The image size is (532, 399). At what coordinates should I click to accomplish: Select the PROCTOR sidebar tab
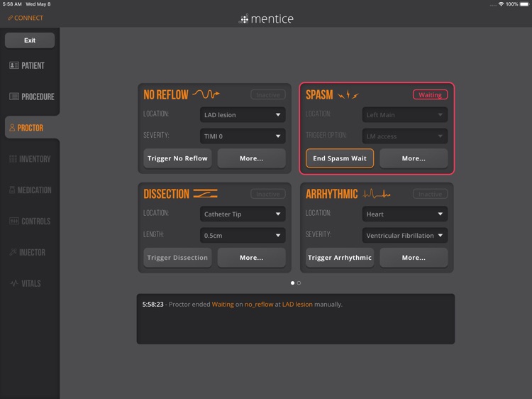32,128
